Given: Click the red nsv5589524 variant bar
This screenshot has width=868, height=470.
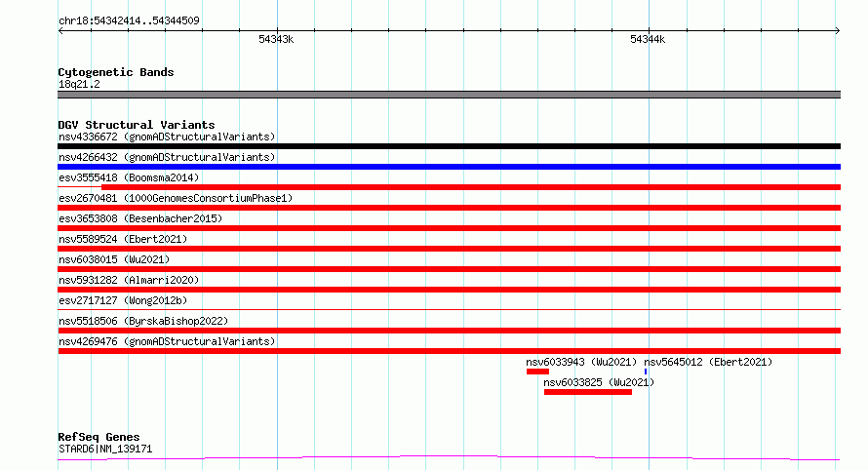Looking at the screenshot, I should pos(449,249).
